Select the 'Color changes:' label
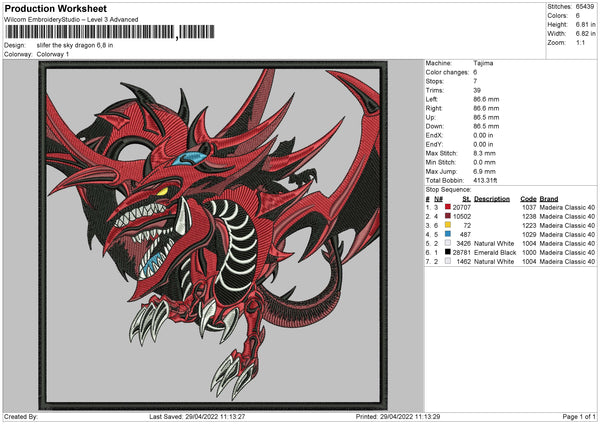The width and height of the screenshot is (600, 424). 447,72
